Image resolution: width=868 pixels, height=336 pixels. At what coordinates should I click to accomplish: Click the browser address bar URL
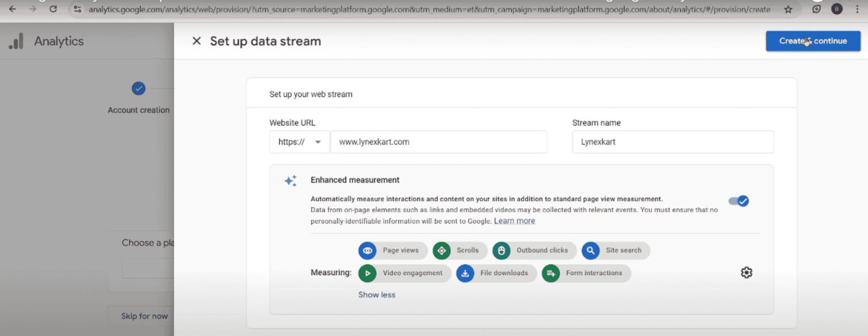pos(429,9)
